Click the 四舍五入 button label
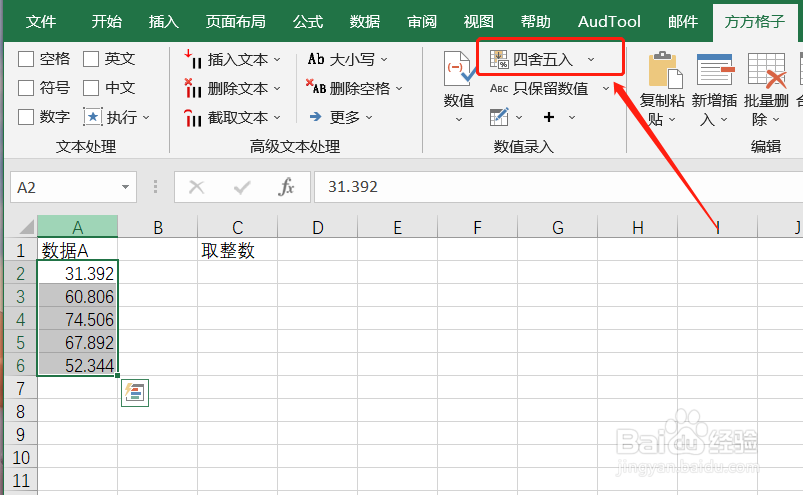The width and height of the screenshot is (803, 495). [543, 59]
